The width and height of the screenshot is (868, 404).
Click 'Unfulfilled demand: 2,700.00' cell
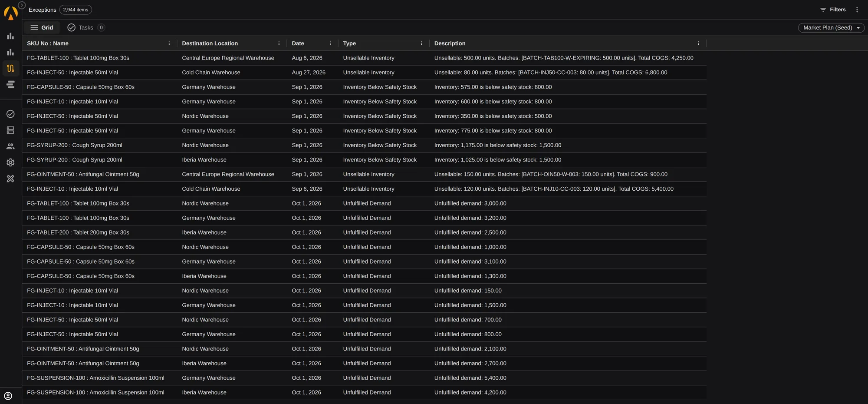470,364
